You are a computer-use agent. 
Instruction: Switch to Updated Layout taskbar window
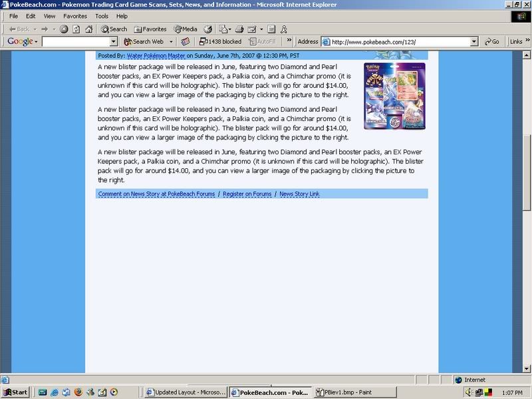point(186,392)
